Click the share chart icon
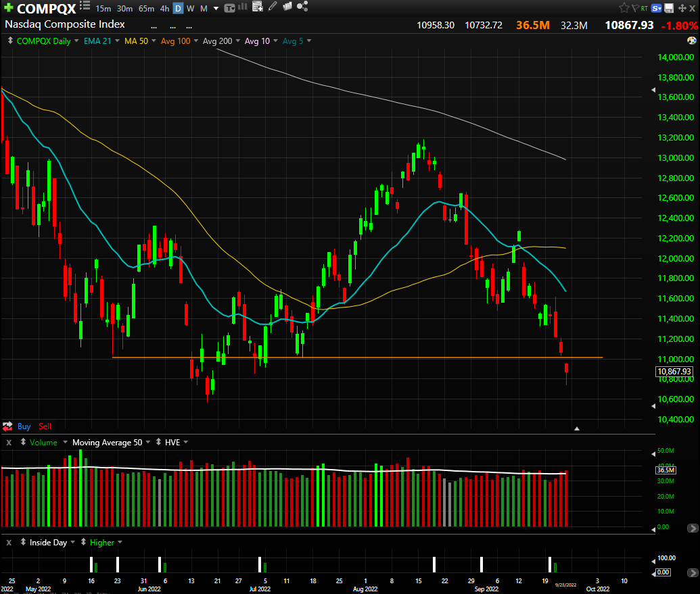Image resolution: width=700 pixels, height=594 pixels. pos(302,6)
